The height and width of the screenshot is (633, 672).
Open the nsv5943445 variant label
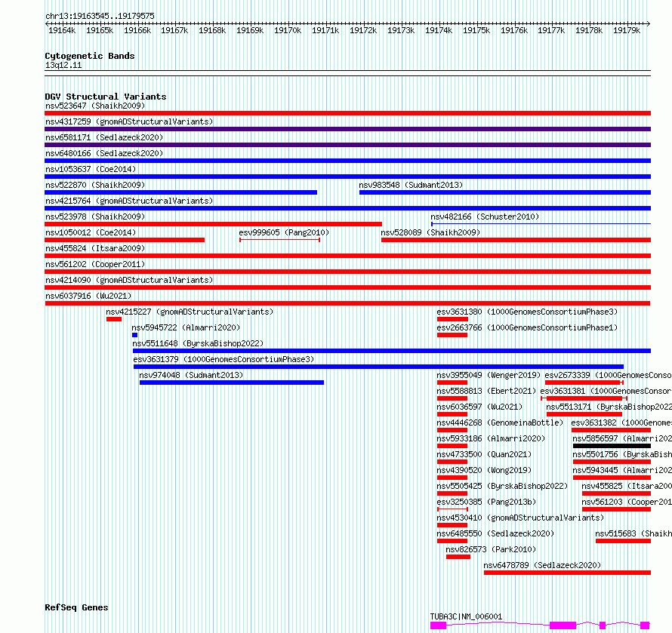click(622, 470)
